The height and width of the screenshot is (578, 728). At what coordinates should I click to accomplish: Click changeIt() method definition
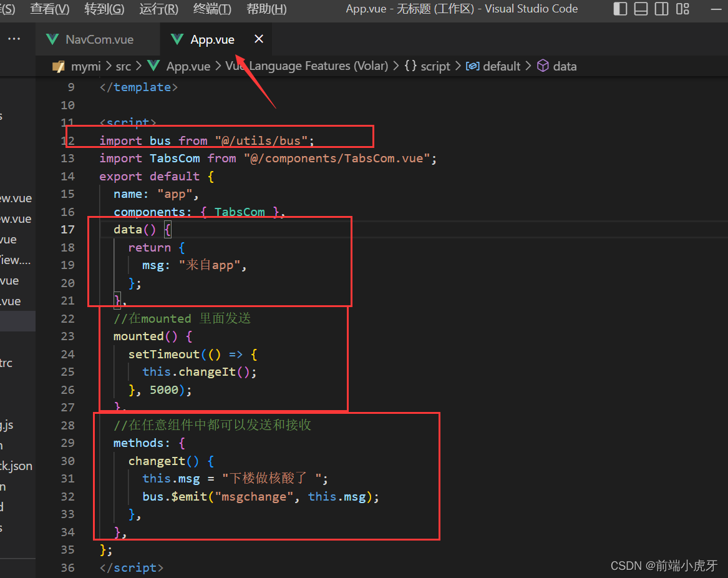(x=171, y=461)
